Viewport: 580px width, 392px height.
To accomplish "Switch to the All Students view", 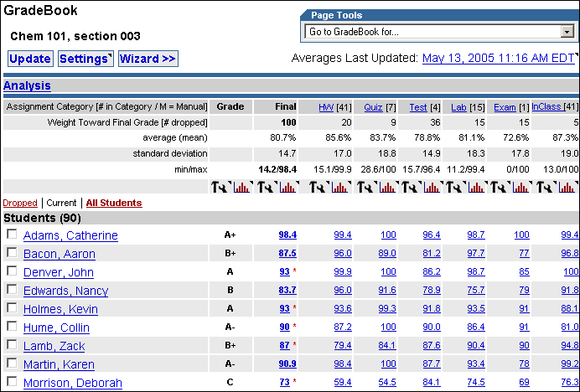I will (x=114, y=203).
